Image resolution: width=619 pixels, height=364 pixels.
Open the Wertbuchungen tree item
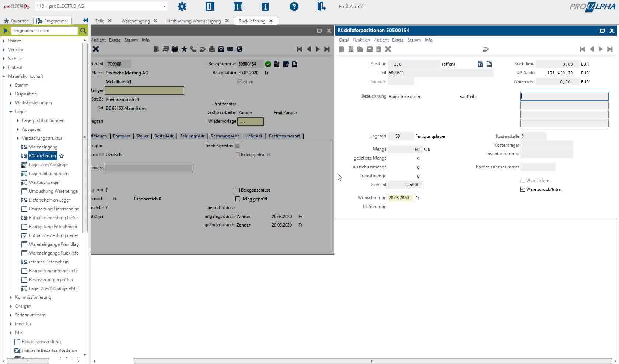(45, 182)
